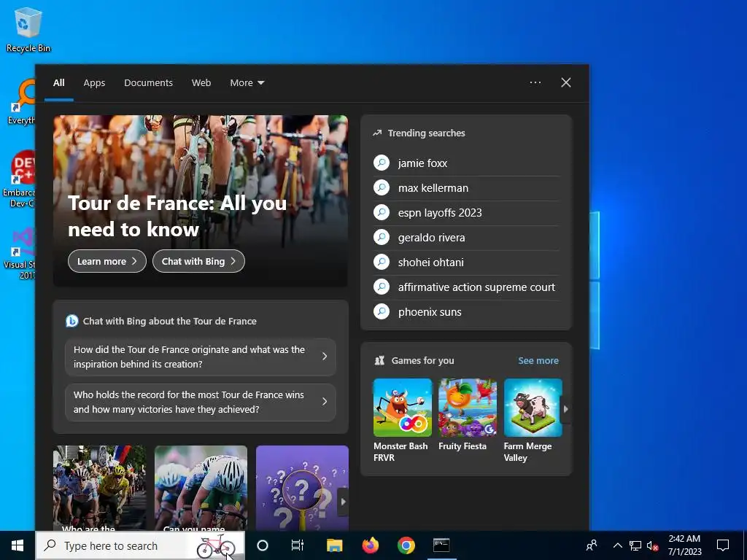Switch to the Web tab
Screen dimensions: 747x560
[201, 83]
